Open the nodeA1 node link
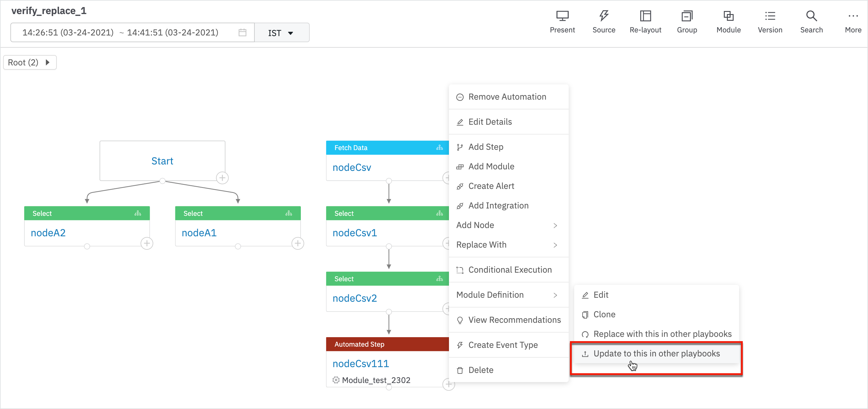 click(199, 233)
